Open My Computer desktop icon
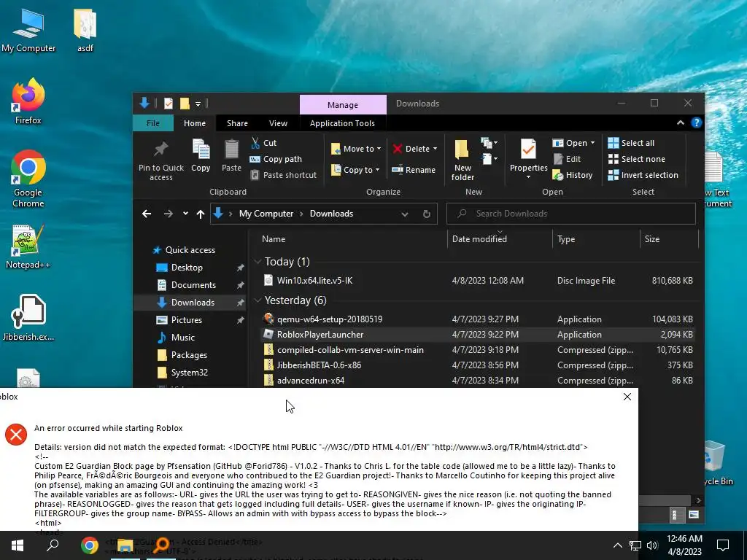This screenshot has width=747, height=560. point(28,30)
